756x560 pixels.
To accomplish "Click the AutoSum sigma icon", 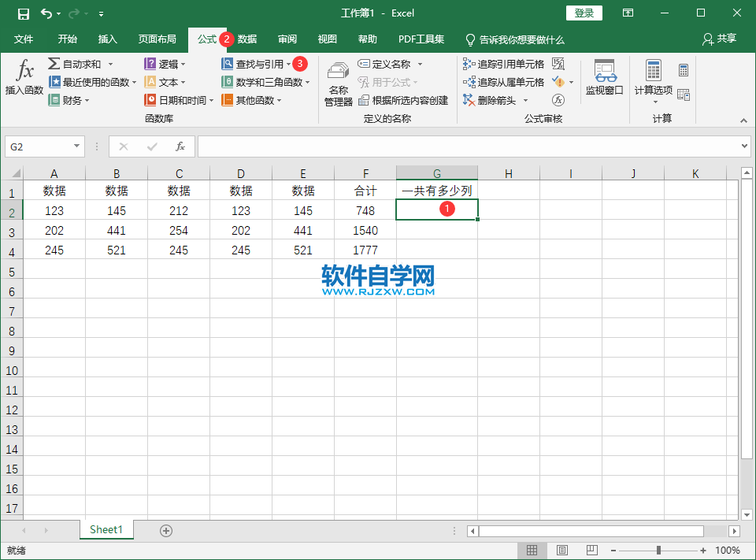I will tap(54, 64).
